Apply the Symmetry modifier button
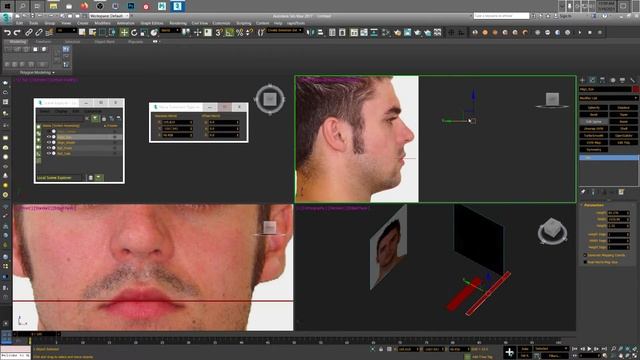The width and height of the screenshot is (640, 360). point(593,150)
